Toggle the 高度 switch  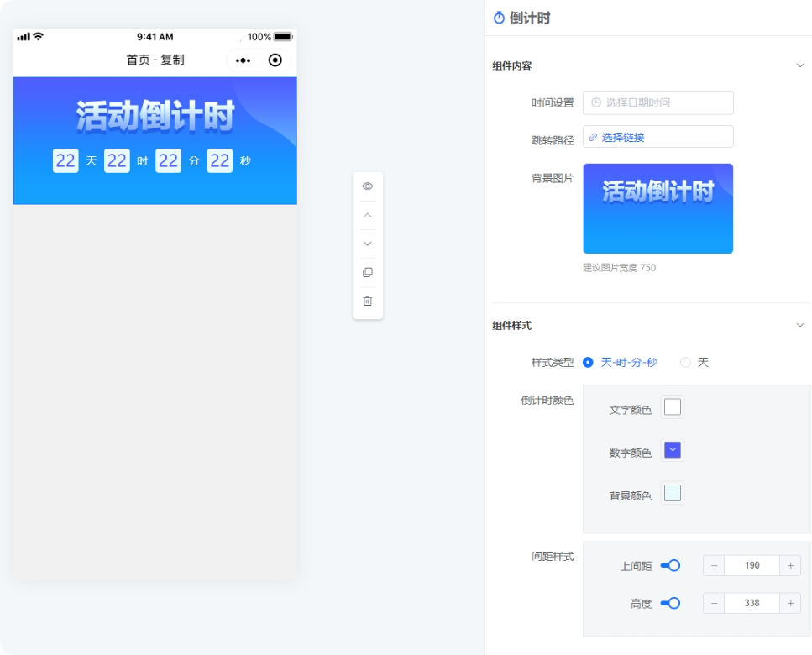(x=670, y=603)
